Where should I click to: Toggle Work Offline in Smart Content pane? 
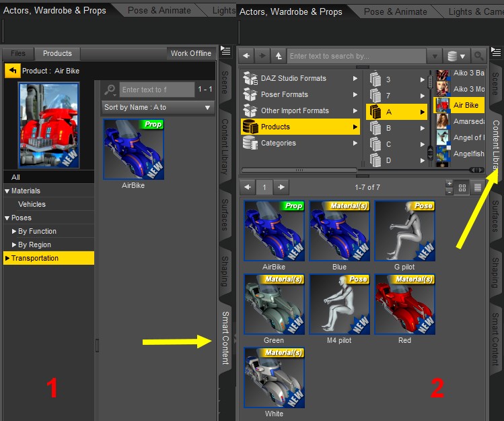coord(191,53)
